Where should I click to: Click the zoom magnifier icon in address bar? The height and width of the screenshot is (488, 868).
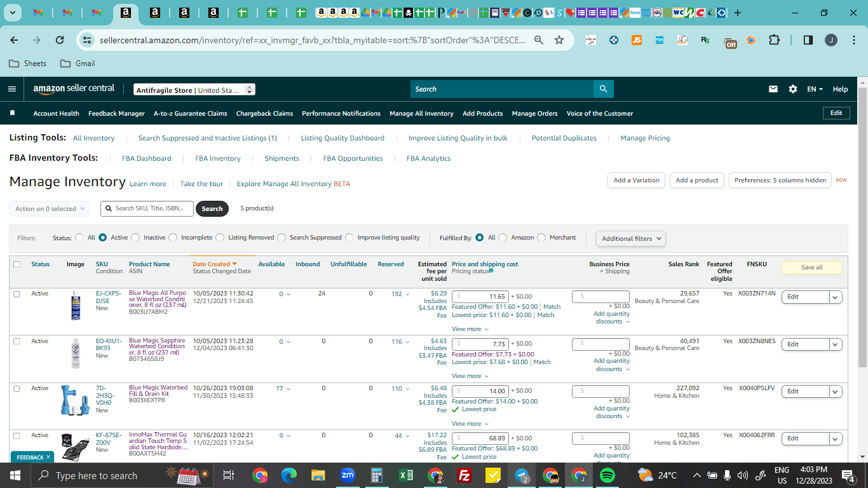[x=539, y=40]
